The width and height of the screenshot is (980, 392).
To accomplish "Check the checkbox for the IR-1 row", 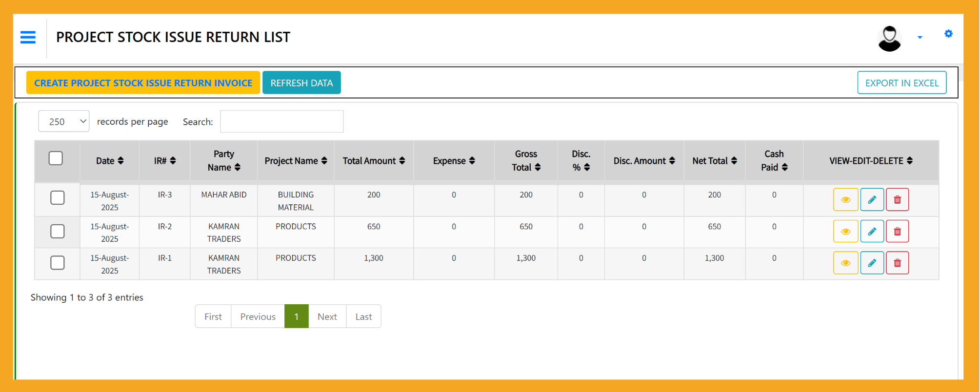I will click(x=58, y=263).
